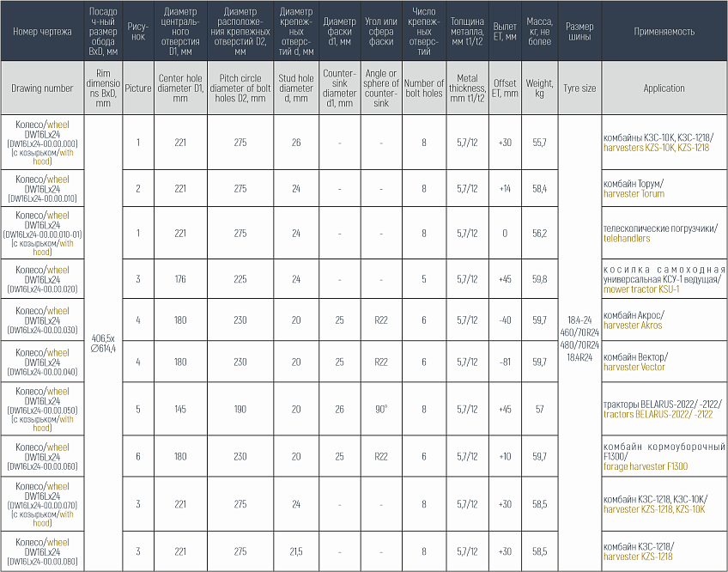Click the 'Tyre size' header cell
The image size is (728, 572).
coord(579,88)
